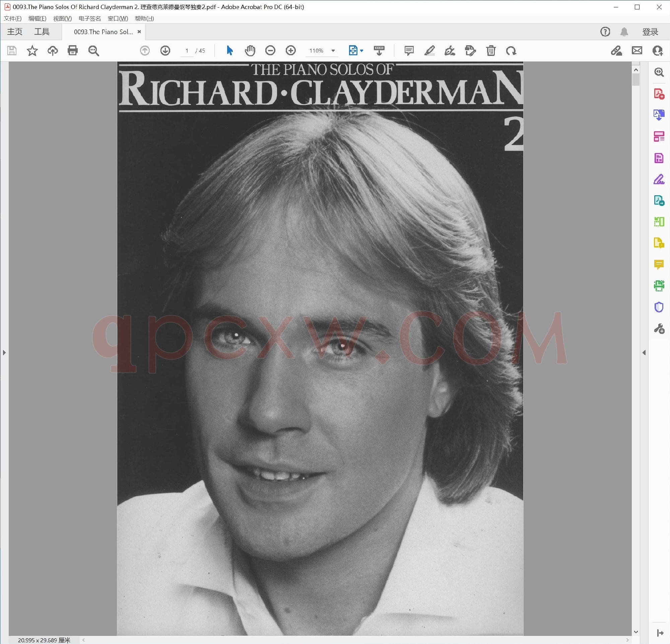Star this file as favorite
Screen dimensions: 670x644
[x=32, y=51]
